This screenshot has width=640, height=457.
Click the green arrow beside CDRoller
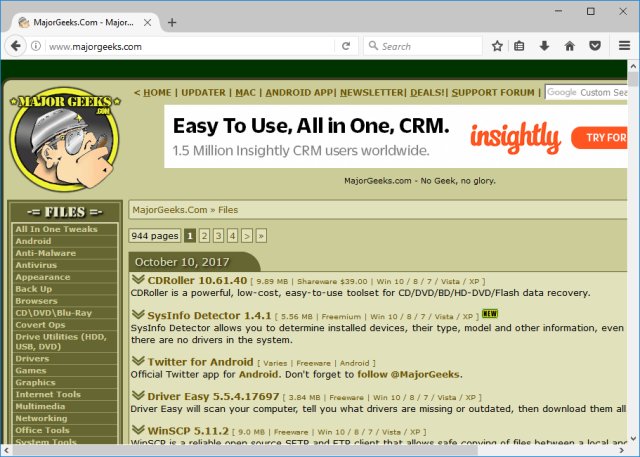point(138,279)
